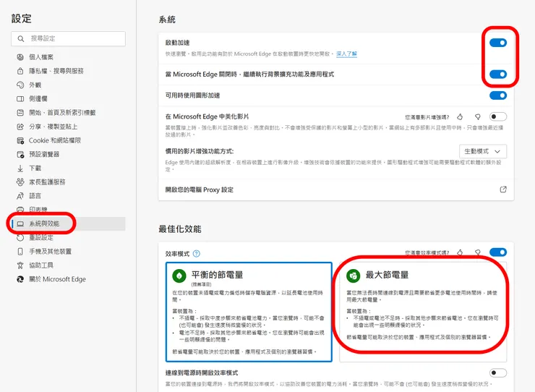Click the 最佳化效能 section heading
This screenshot has height=392, width=535.
180,229
